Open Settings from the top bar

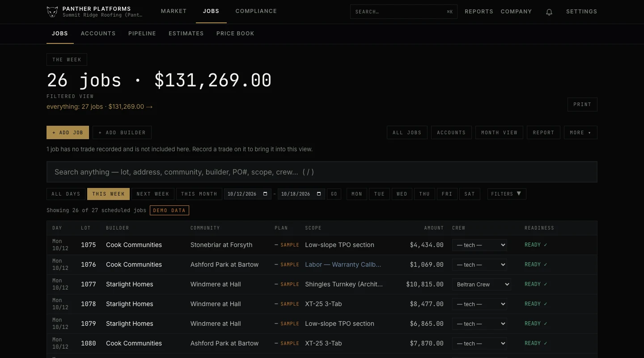pyautogui.click(x=581, y=12)
